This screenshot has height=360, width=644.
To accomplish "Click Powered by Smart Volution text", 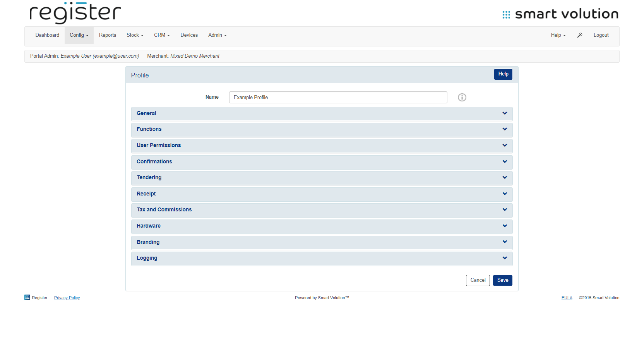I will pos(322,298).
